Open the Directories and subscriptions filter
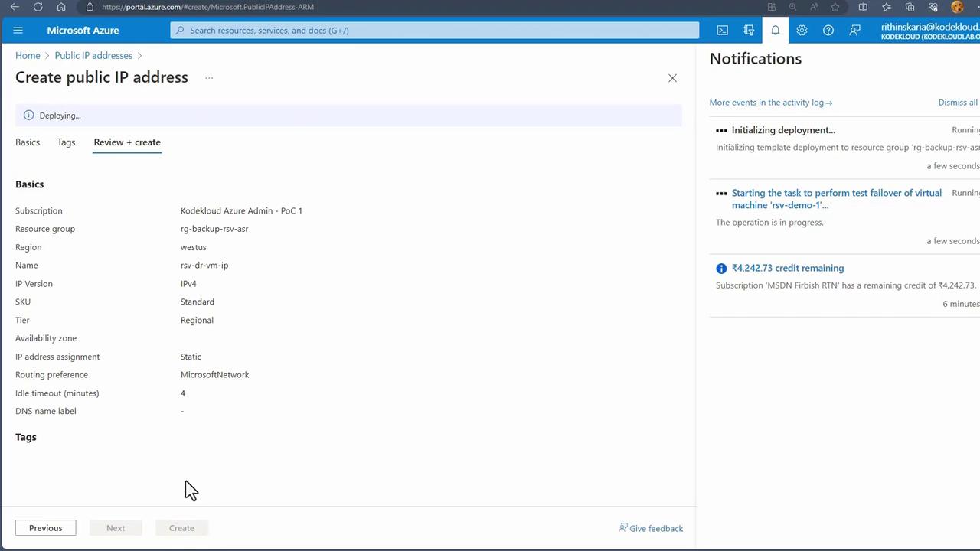Image resolution: width=980 pixels, height=551 pixels. click(749, 31)
